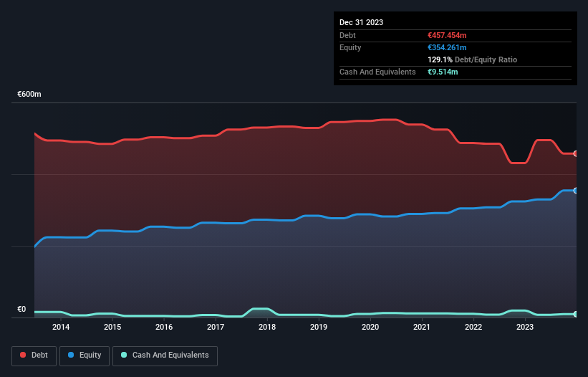The width and height of the screenshot is (588, 377).
Task: Click the Dec 31 2023 tooltip date
Action: tap(361, 22)
